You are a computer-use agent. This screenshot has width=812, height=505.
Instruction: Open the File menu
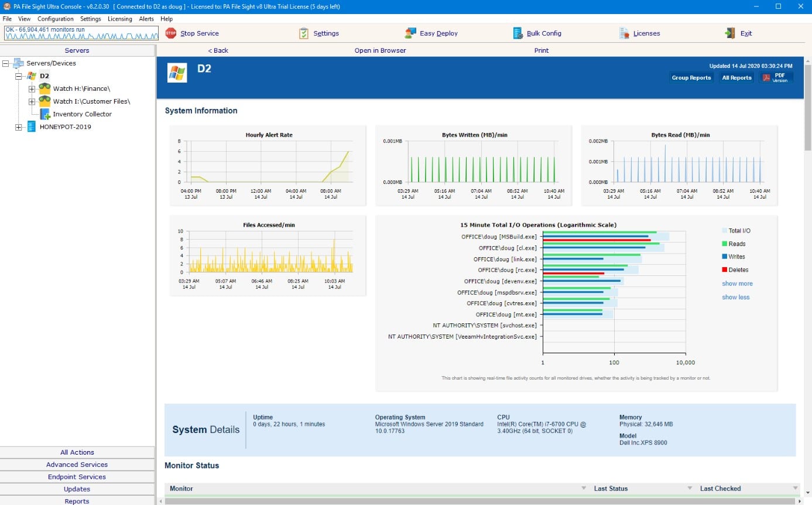tap(7, 19)
